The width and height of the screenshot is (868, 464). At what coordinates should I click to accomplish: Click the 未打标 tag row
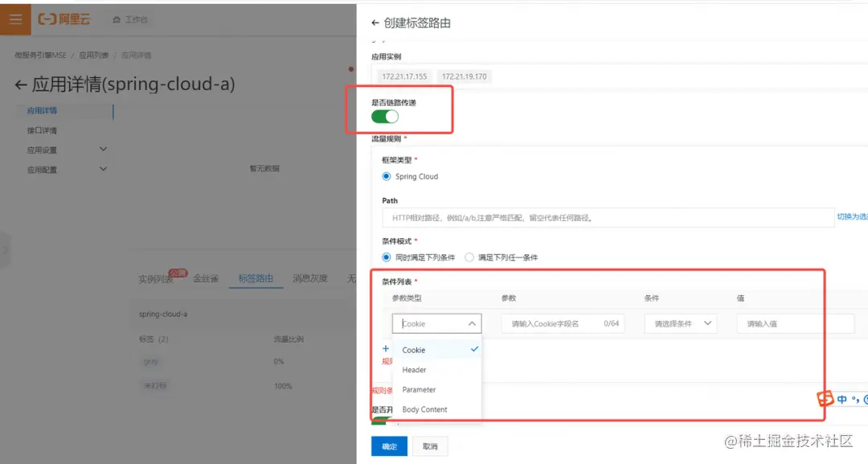click(155, 386)
